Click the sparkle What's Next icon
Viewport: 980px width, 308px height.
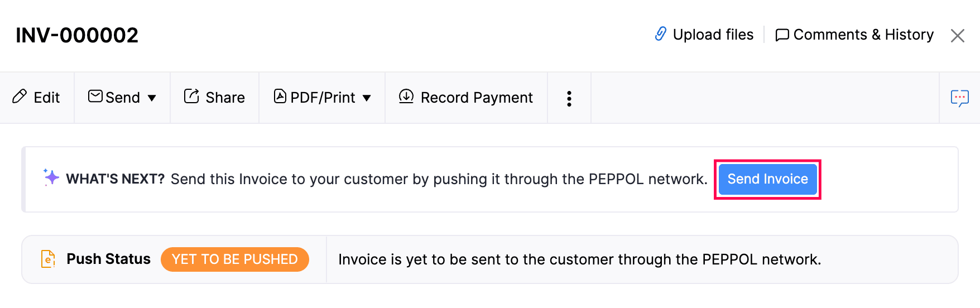point(51,177)
